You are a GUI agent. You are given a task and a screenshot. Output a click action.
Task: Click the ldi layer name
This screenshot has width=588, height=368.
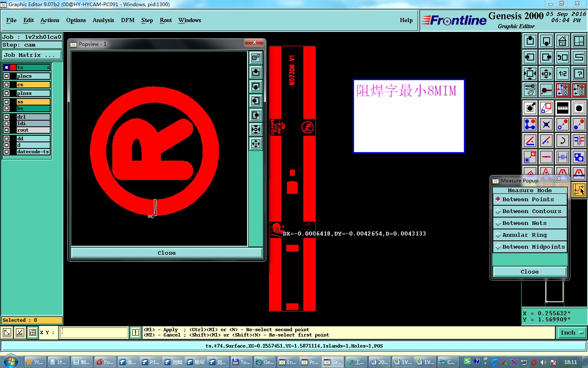33,123
